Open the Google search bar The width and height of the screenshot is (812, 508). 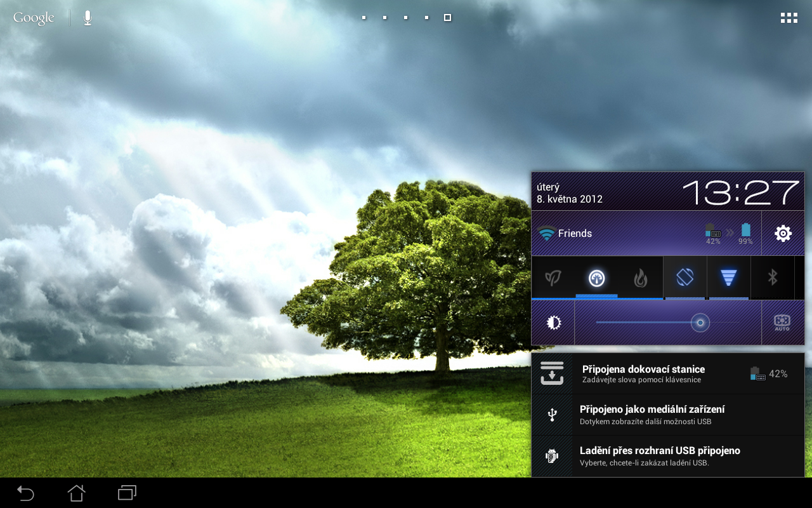point(34,17)
